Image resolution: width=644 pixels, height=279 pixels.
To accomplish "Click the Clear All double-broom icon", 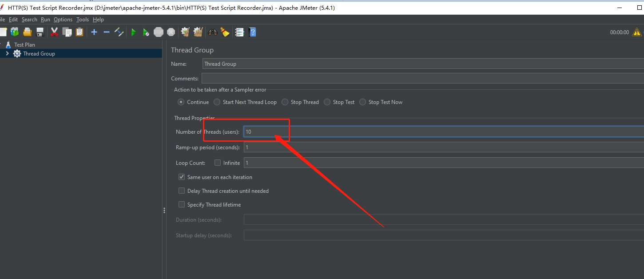I will click(198, 32).
